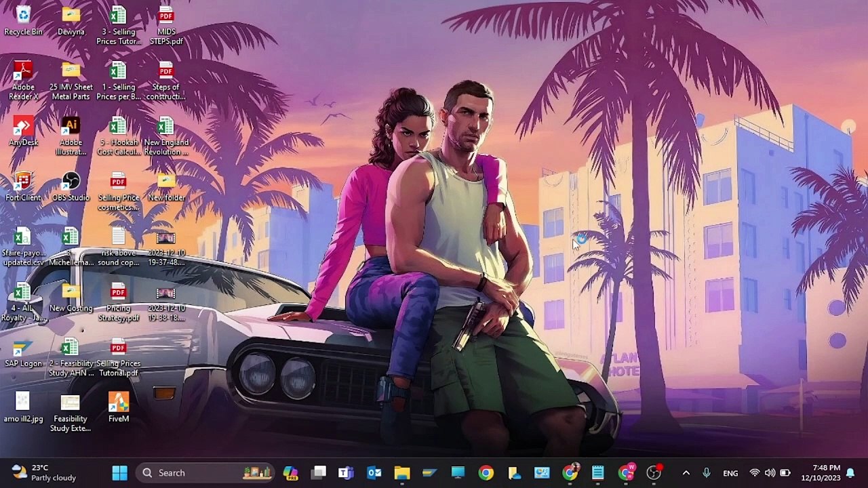Image resolution: width=868 pixels, height=488 pixels.
Task: Select the FiveM shortcut icon
Action: 119,408
